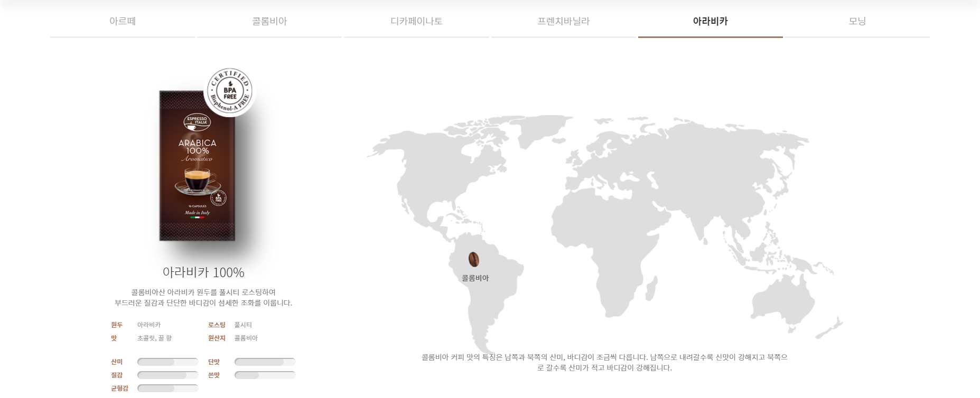Open the 콜롬비아 product tab
Image resolution: width=980 pixels, height=398 pixels.
pos(269,21)
